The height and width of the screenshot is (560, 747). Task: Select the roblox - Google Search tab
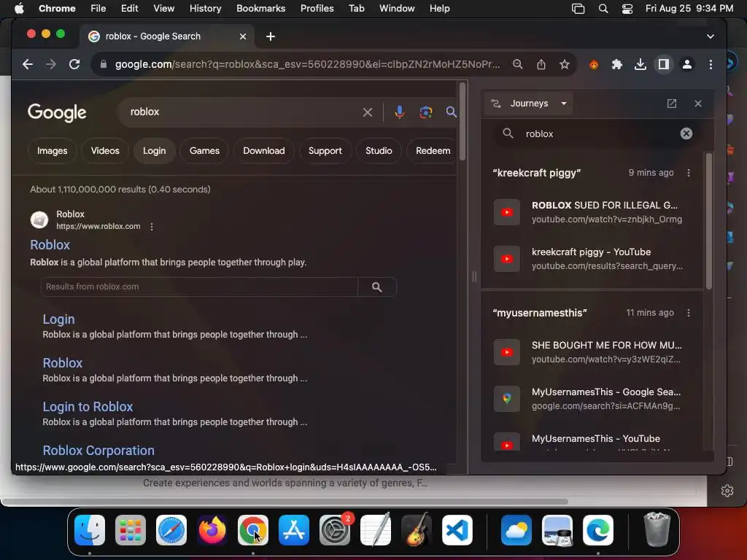click(167, 36)
